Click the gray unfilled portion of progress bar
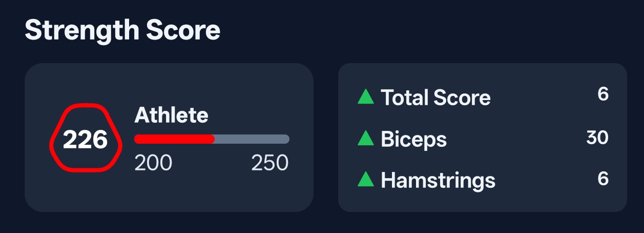Image resolution: width=644 pixels, height=233 pixels. click(x=252, y=139)
